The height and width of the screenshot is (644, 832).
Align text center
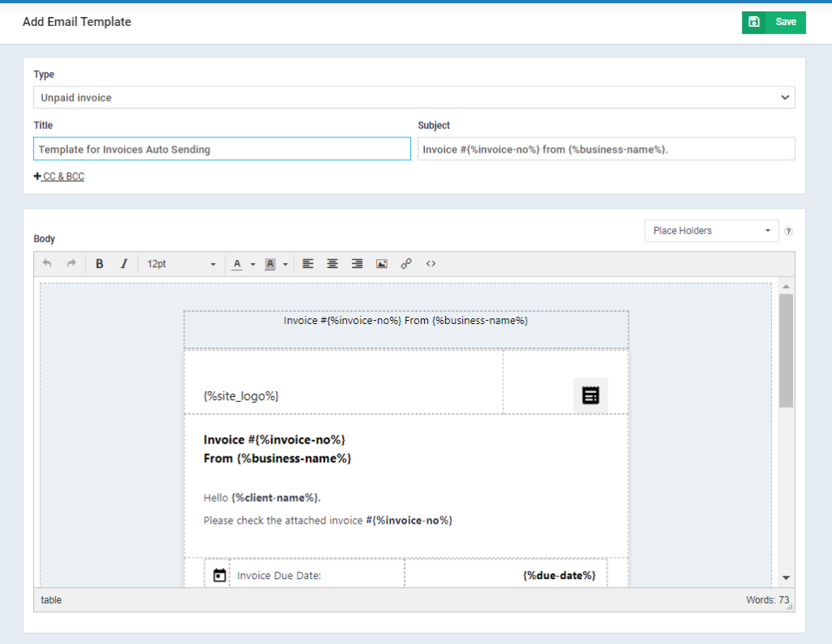(x=332, y=264)
